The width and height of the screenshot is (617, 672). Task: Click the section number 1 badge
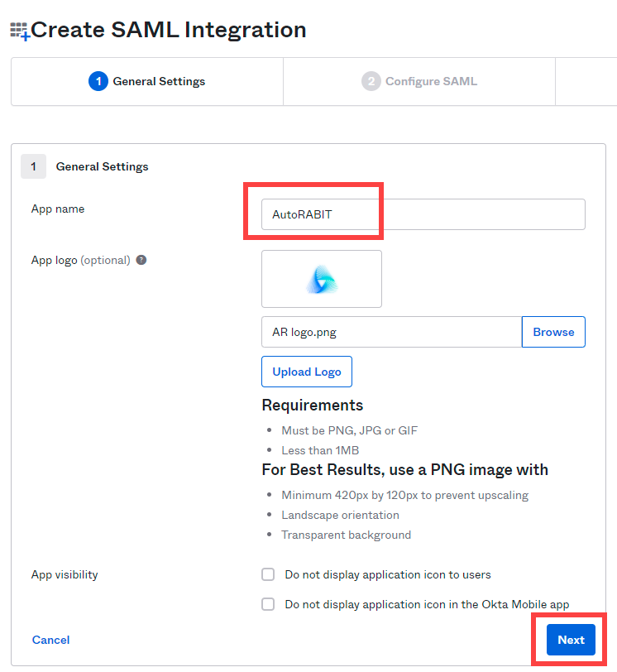coord(33,166)
